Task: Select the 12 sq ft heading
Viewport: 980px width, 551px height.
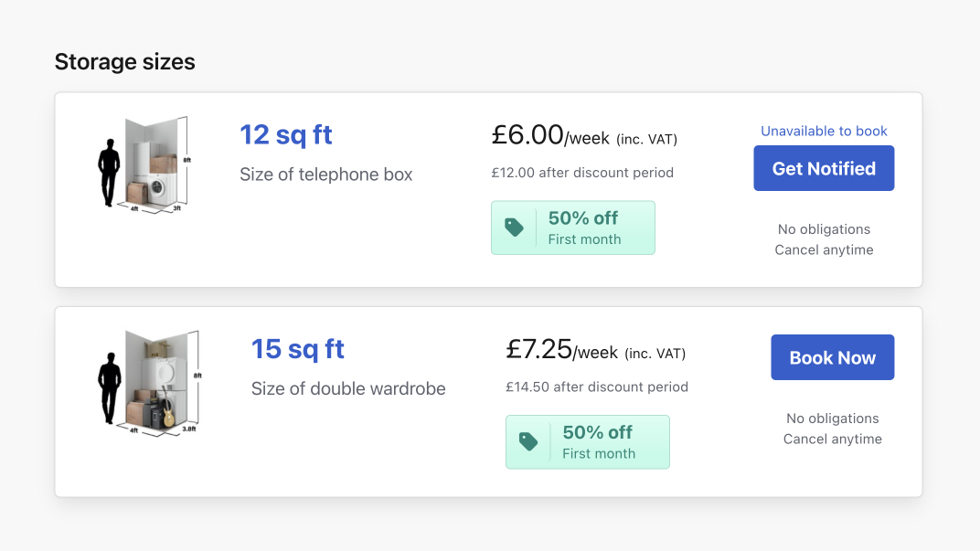Action: (285, 135)
